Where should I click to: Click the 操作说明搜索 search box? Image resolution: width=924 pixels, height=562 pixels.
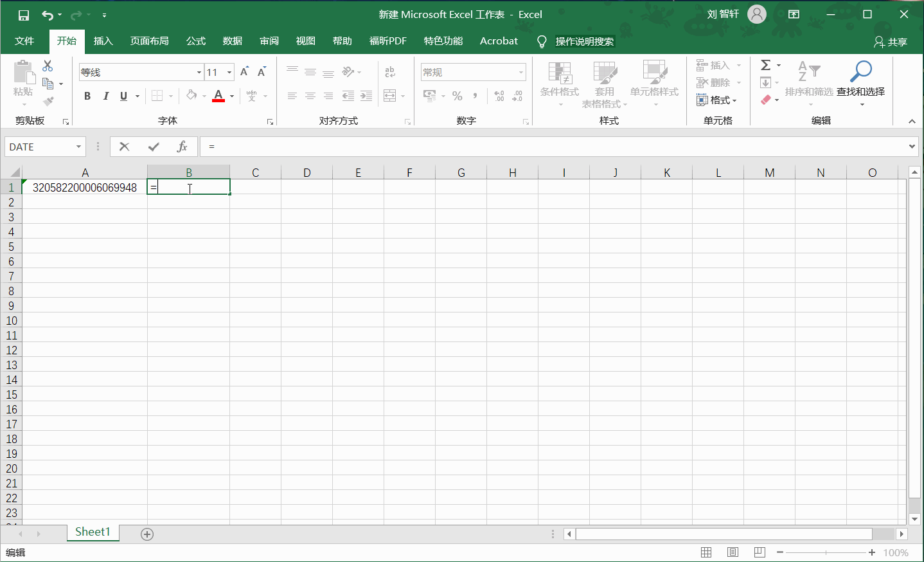(585, 42)
